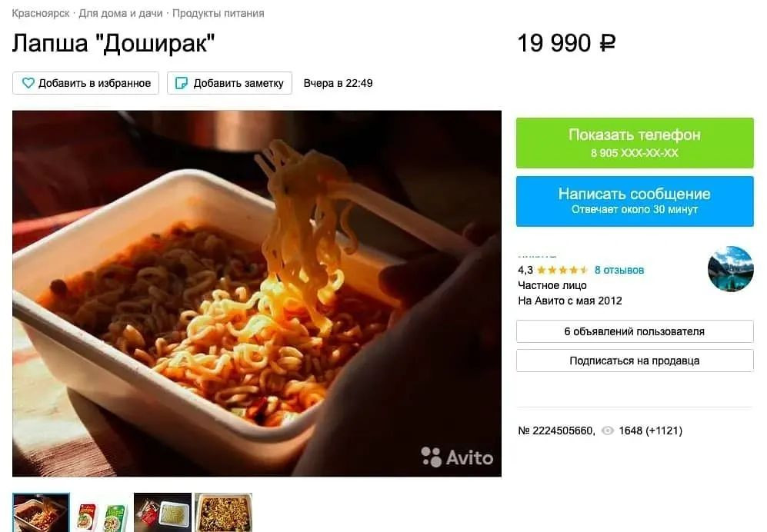Select the fourth thumbnail of cooked noodles
Image resolution: width=767 pixels, height=532 pixels.
(224, 513)
